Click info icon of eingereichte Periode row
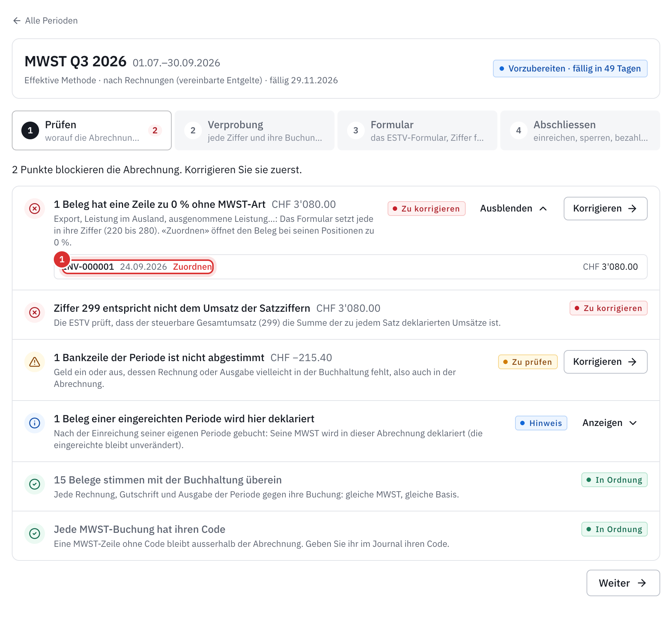This screenshot has width=672, height=622. [x=35, y=423]
